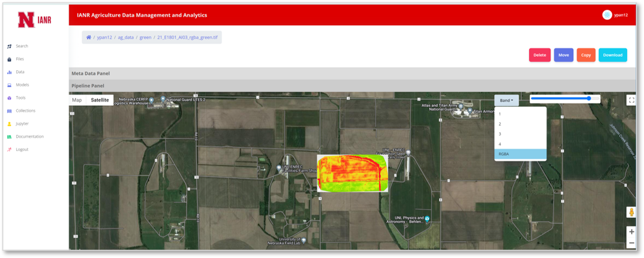Viewport: 644px width, 258px height.
Task: Click National Guard UTES 2 marker
Action: [x=163, y=99]
